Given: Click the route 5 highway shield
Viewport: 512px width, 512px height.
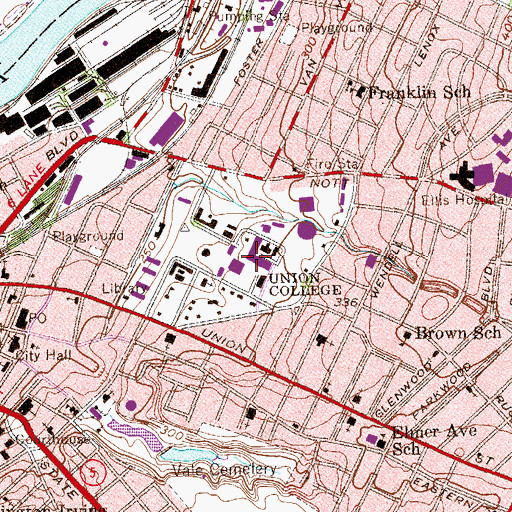Looking at the screenshot, I should pos(94,473).
